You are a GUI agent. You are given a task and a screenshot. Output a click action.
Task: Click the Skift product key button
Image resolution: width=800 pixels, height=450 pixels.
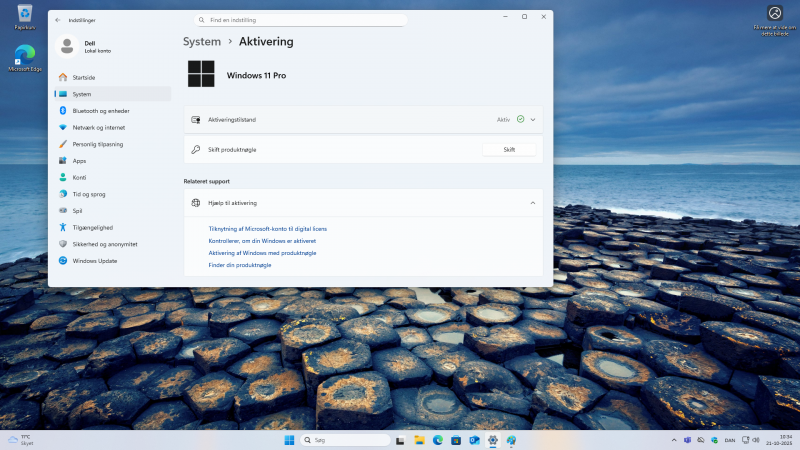point(509,149)
